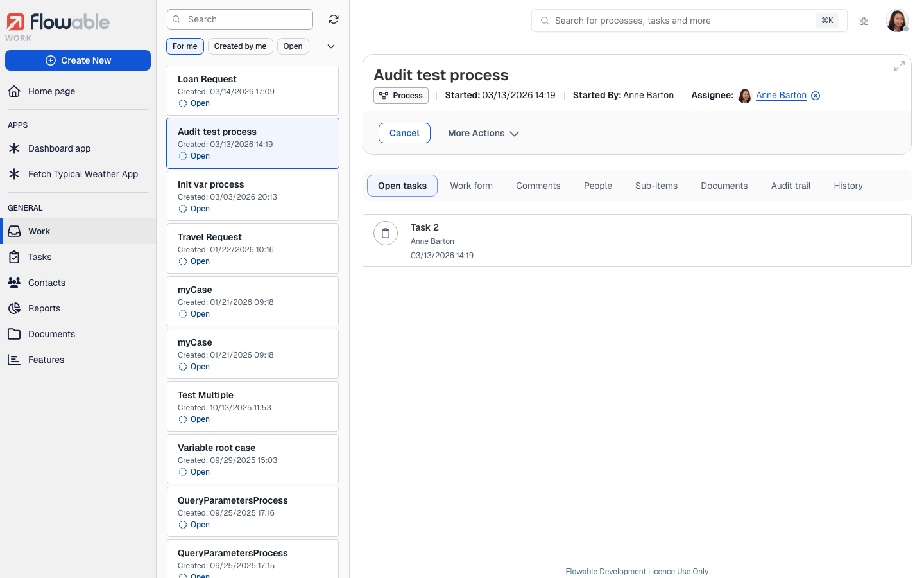924x578 pixels.
Task: Switch to the Audit trail tab
Action: click(x=791, y=186)
